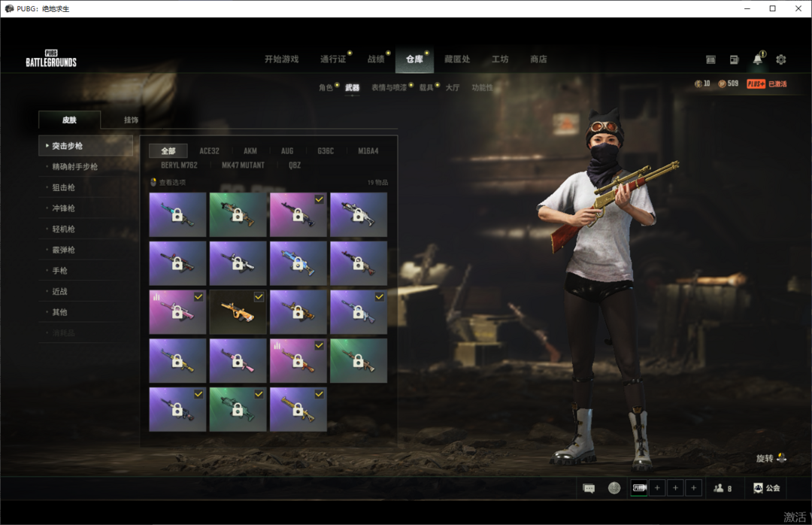812x525 pixels.
Task: Click the G-Coin currency icon
Action: [x=698, y=83]
